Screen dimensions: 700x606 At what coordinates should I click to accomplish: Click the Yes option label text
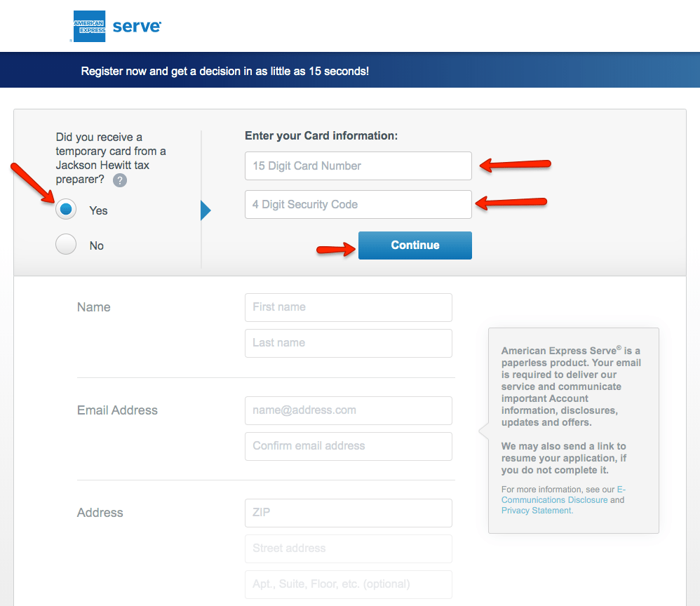(98, 211)
